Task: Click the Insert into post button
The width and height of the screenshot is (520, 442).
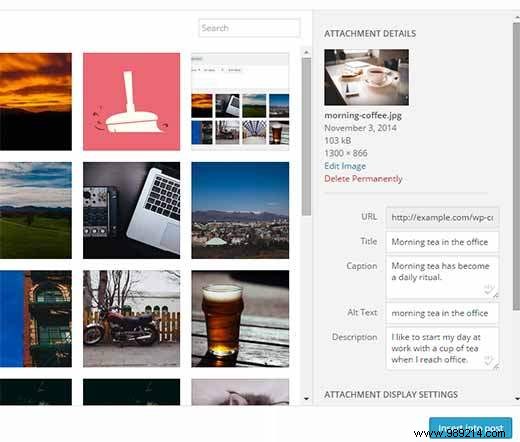Action: (471, 428)
